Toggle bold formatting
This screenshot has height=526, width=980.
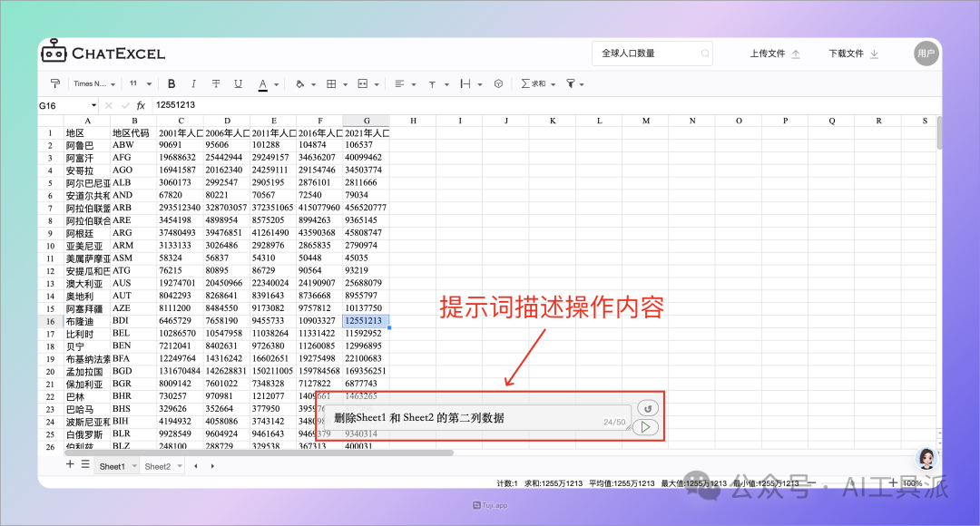point(170,83)
